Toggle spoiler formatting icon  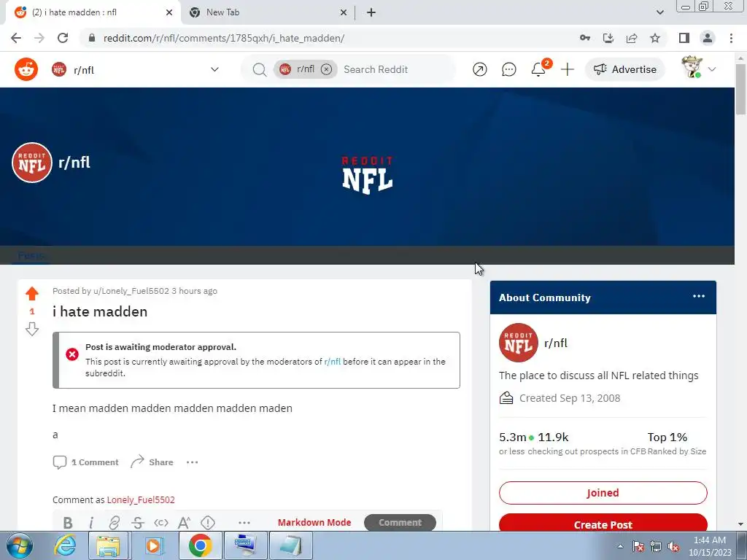(x=208, y=522)
